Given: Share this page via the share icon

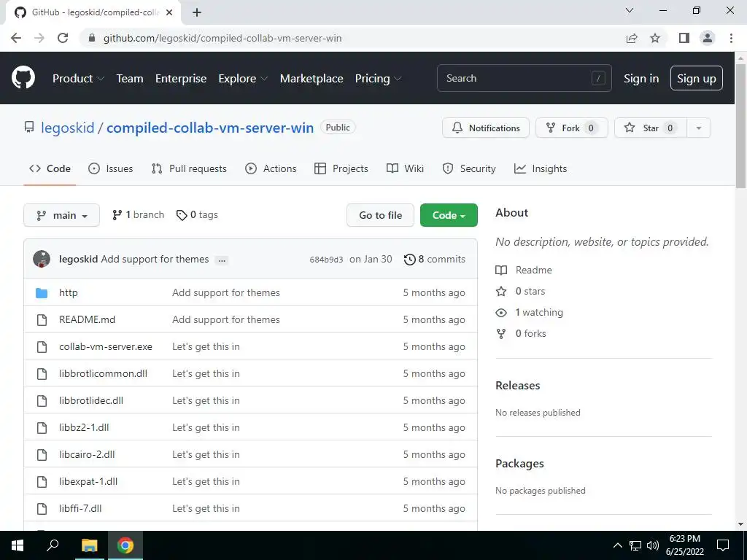Looking at the screenshot, I should click(x=632, y=38).
